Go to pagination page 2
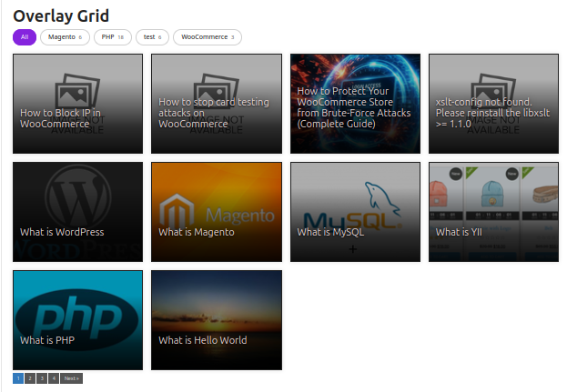 (30, 378)
